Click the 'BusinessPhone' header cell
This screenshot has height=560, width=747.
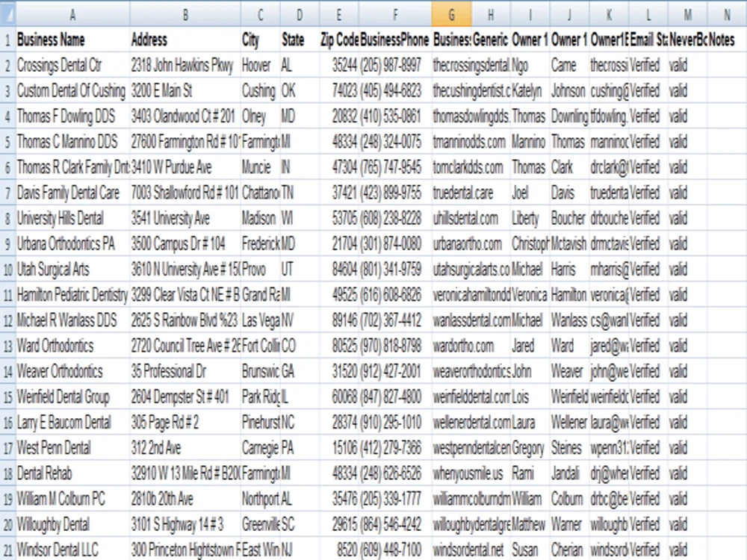pos(395,40)
